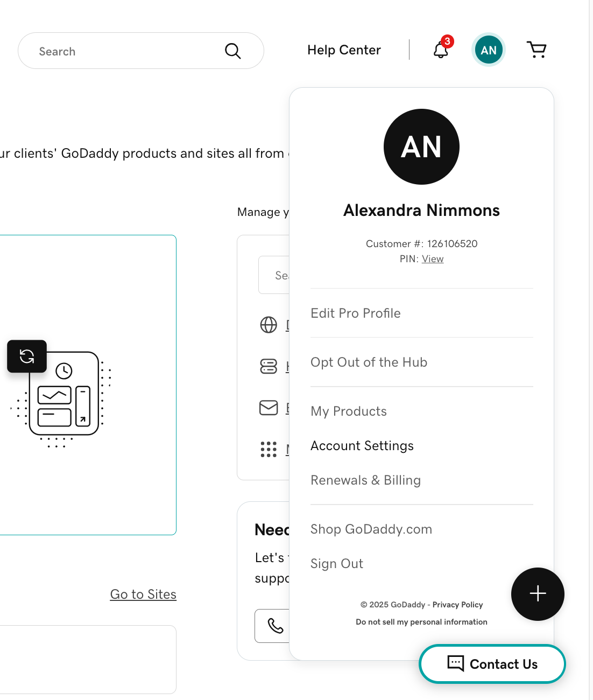The width and height of the screenshot is (593, 700).
Task: Click the partially hidden product search box
Action: pos(274,275)
